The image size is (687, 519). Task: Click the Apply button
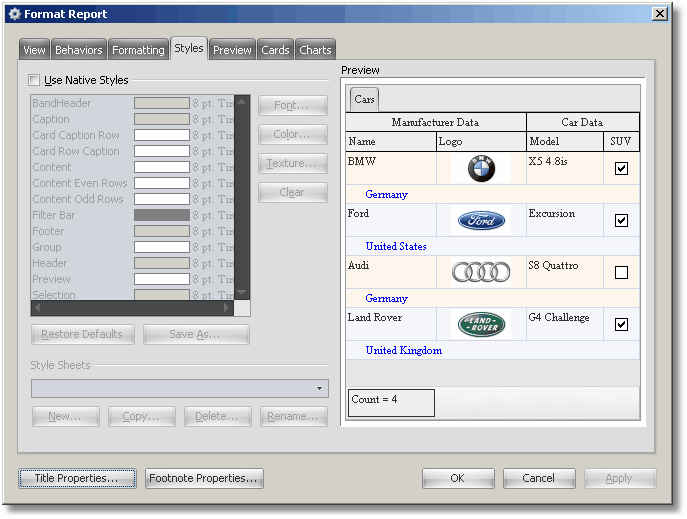point(620,478)
